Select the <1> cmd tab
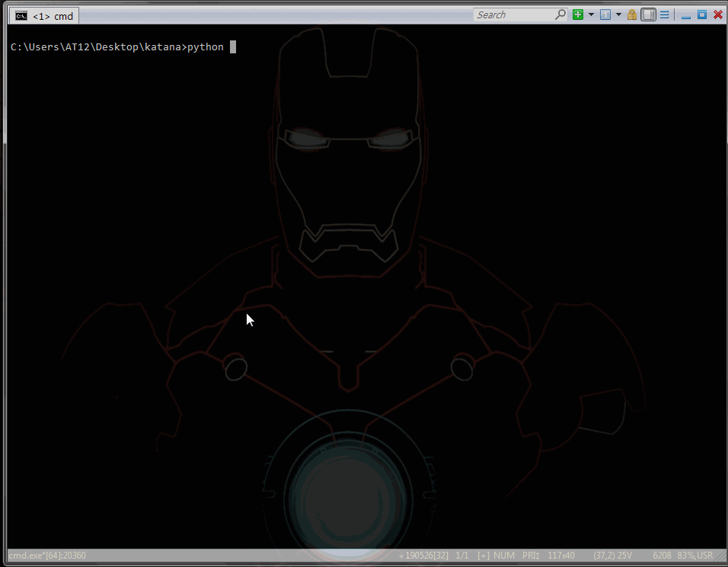The width and height of the screenshot is (728, 567). pyautogui.click(x=44, y=16)
